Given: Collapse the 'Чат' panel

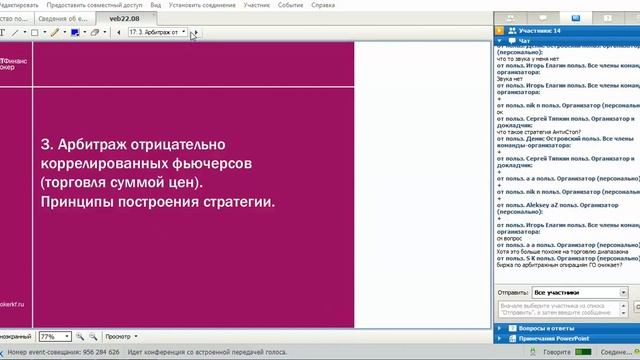Looking at the screenshot, I should [500, 41].
